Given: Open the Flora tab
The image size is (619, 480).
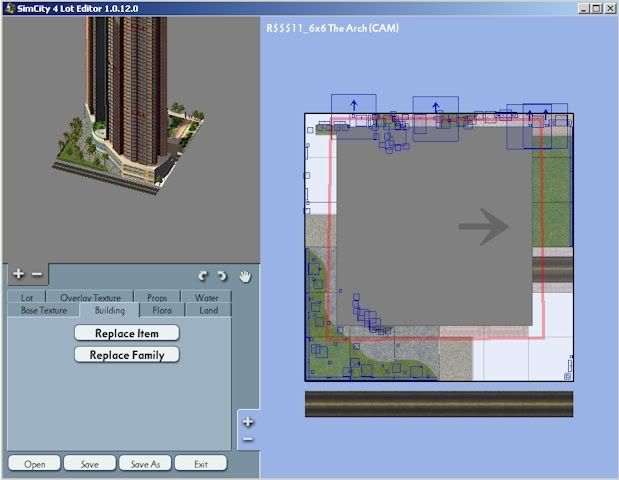Looking at the screenshot, I should click(162, 310).
